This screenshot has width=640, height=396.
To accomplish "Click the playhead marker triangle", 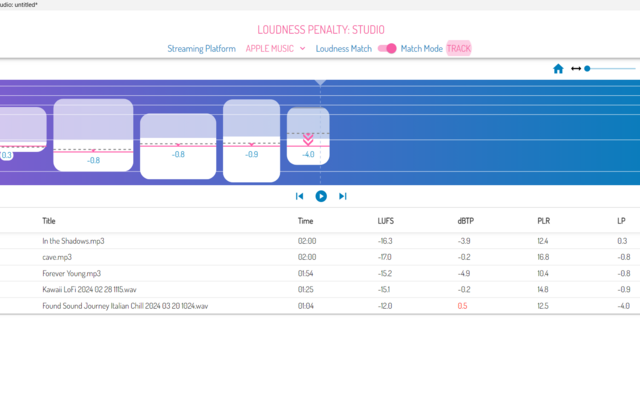I will [x=320, y=82].
